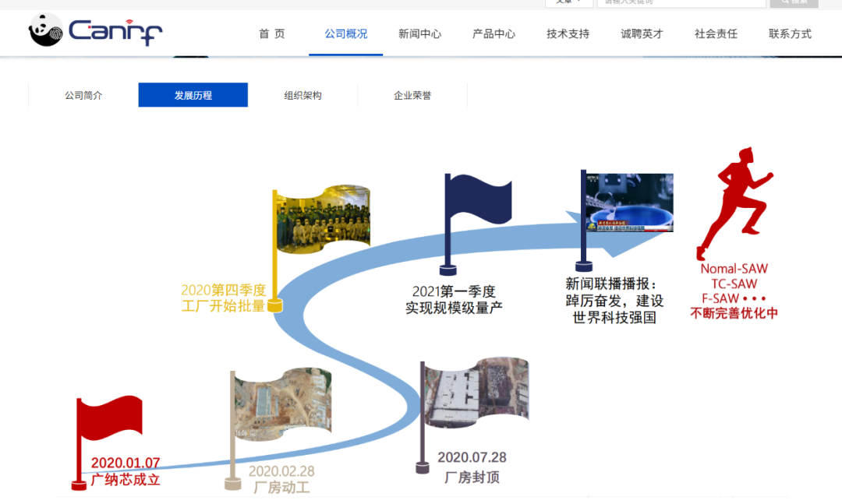
Task: Click the 2020.02.28 date text
Action: point(281,471)
